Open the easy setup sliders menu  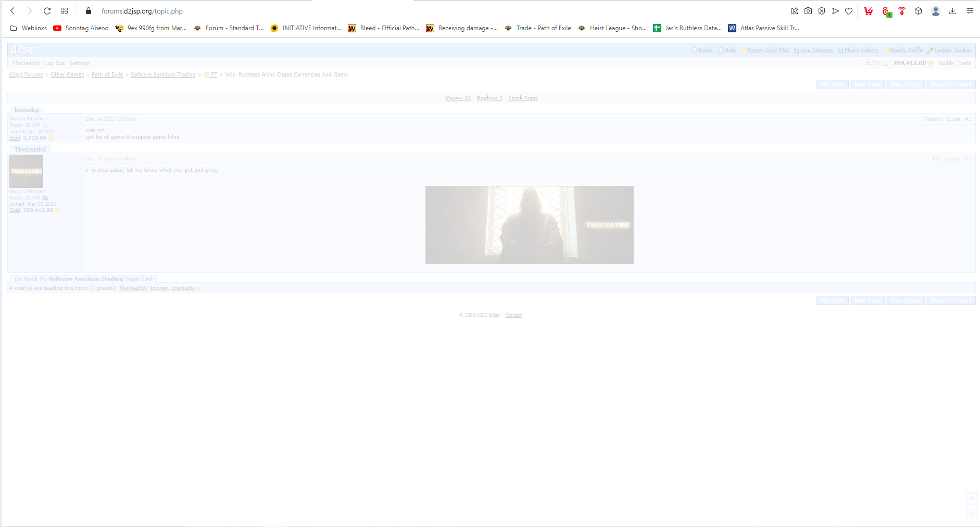[970, 11]
